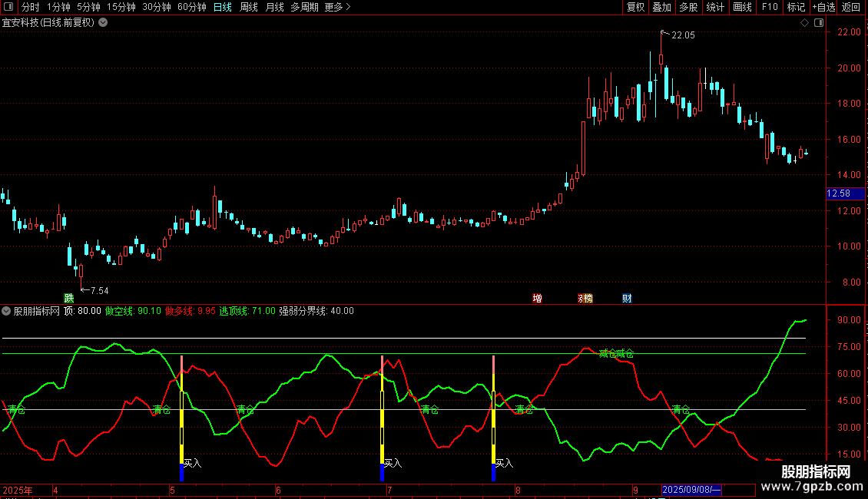Switch to 分时 intraday view
The image size is (868, 499).
tap(31, 7)
